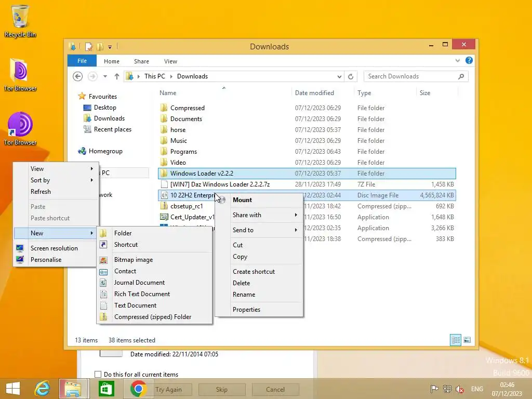Choose Compressed (zipped) Folder option
Image resolution: width=532 pixels, height=399 pixels.
[154, 317]
